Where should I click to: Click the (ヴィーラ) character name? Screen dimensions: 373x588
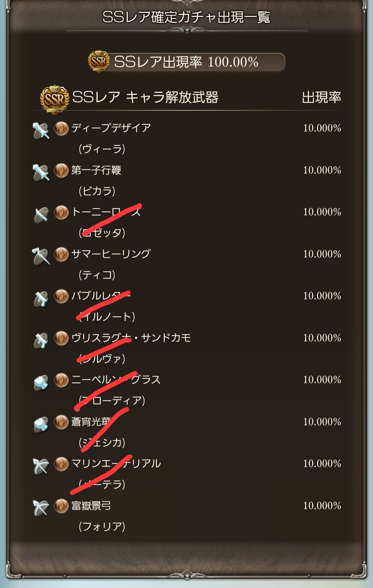point(102,149)
